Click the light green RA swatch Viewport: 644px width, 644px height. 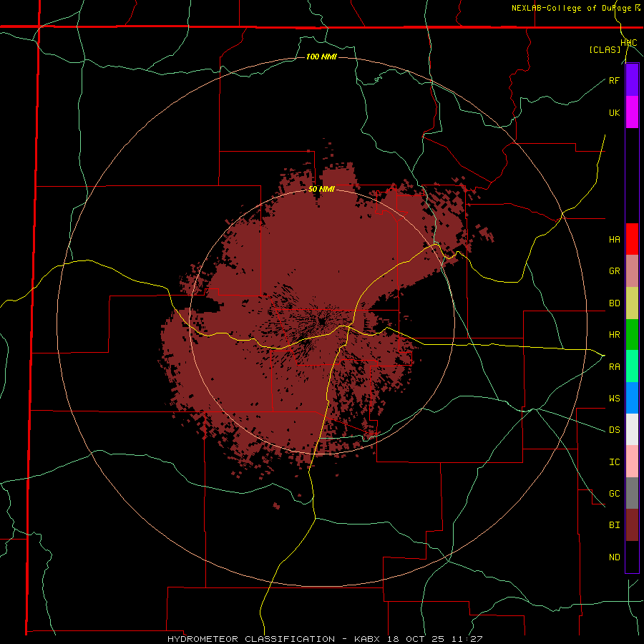click(632, 366)
